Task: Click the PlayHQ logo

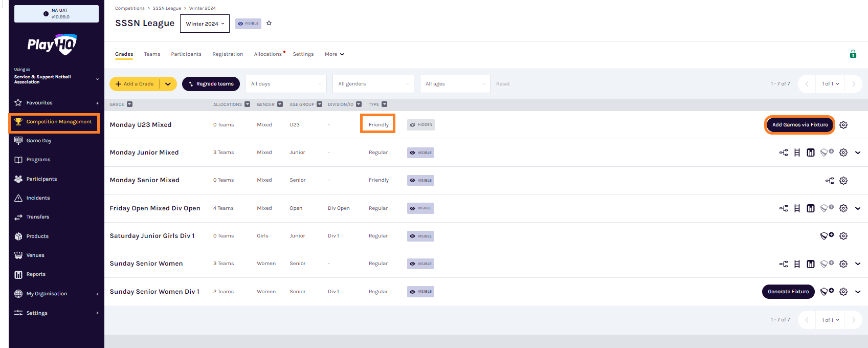Action: 52,45
